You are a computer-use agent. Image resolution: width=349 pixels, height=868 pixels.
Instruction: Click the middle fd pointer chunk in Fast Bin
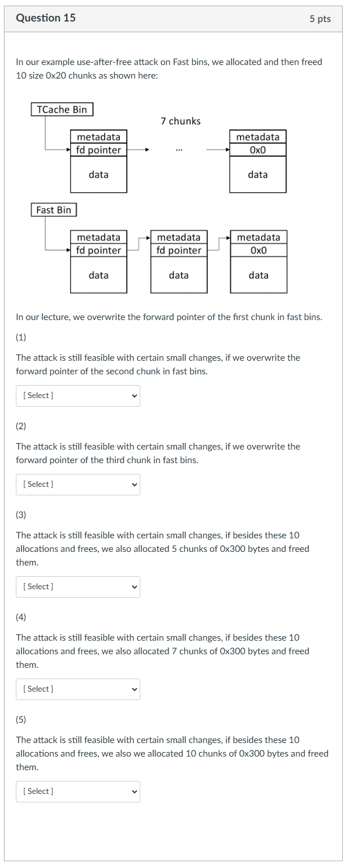tap(179, 251)
